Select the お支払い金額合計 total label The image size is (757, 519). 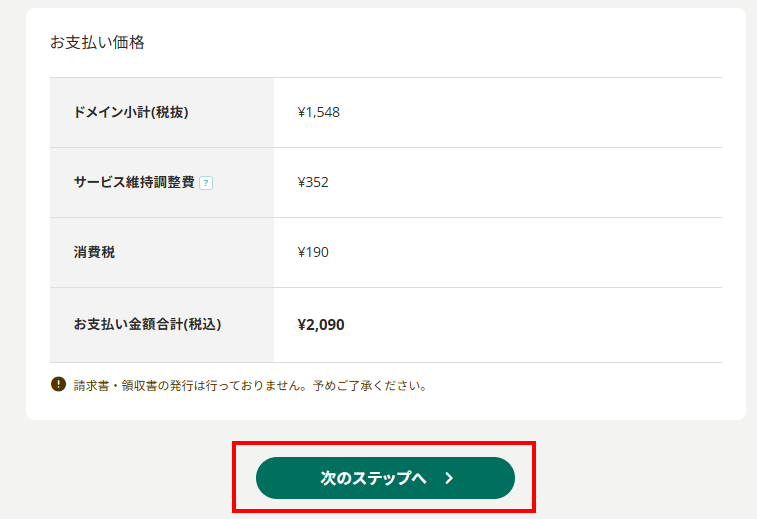(x=128, y=324)
